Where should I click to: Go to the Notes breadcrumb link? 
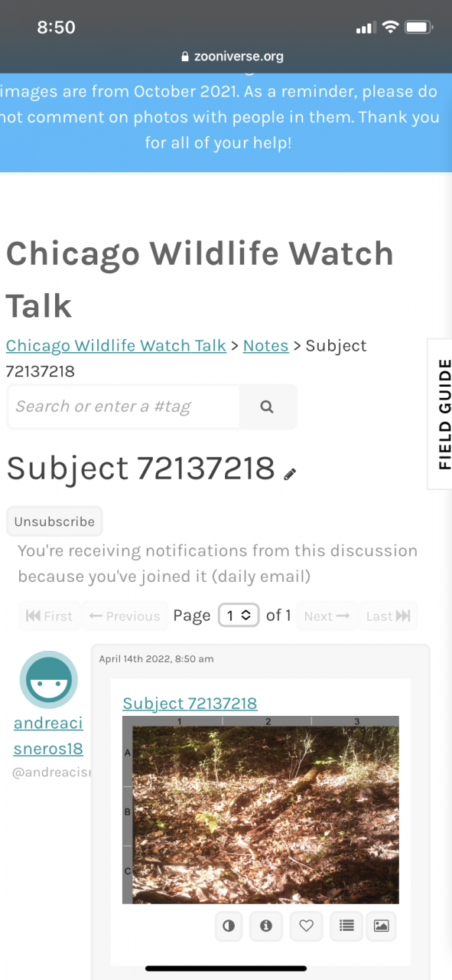pyautogui.click(x=265, y=345)
